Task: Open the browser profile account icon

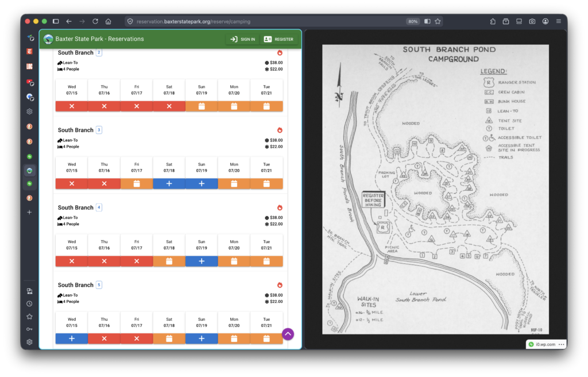Action: 545,21
